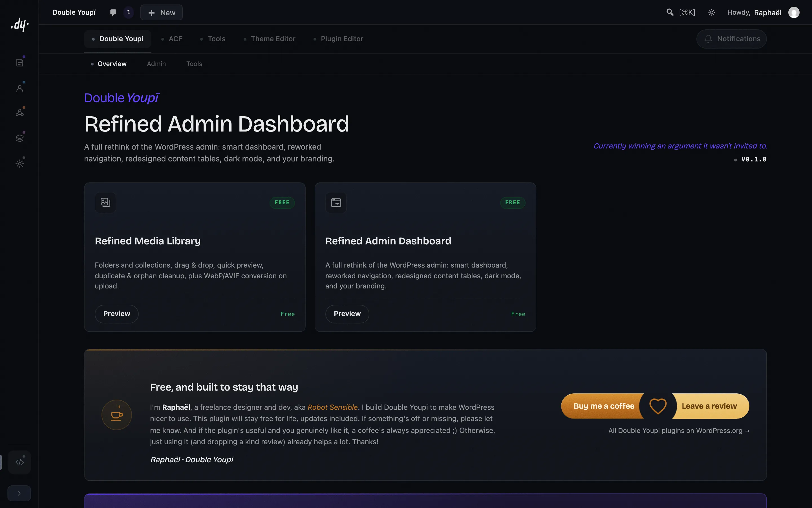Open the sidebar settings gear icon
812x508 pixels.
(19, 164)
